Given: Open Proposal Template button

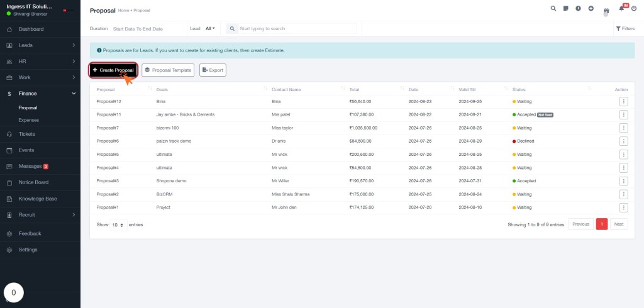Looking at the screenshot, I should click(x=168, y=70).
